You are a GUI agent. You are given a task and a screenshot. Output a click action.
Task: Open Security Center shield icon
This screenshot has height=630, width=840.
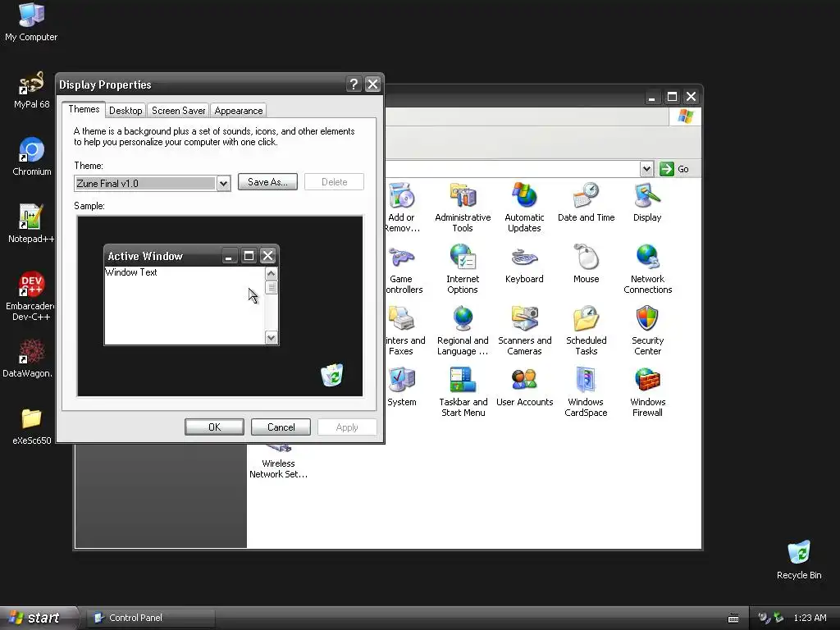coord(647,331)
